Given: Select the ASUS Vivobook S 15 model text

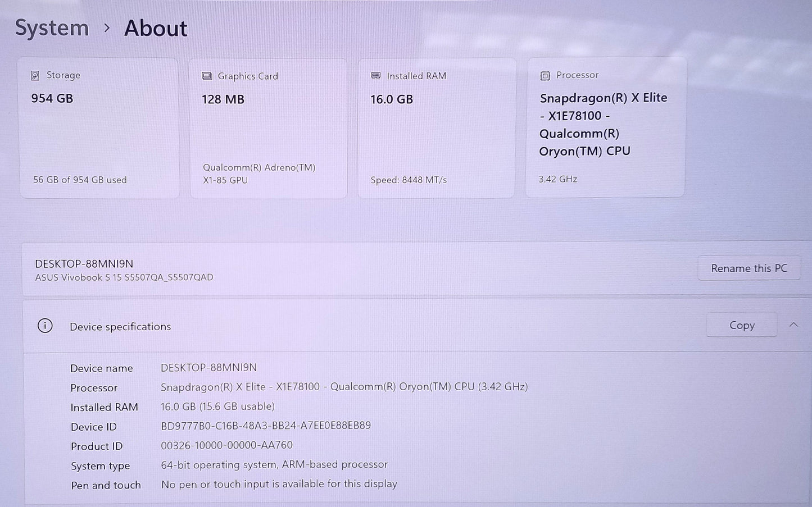Looking at the screenshot, I should tap(124, 277).
